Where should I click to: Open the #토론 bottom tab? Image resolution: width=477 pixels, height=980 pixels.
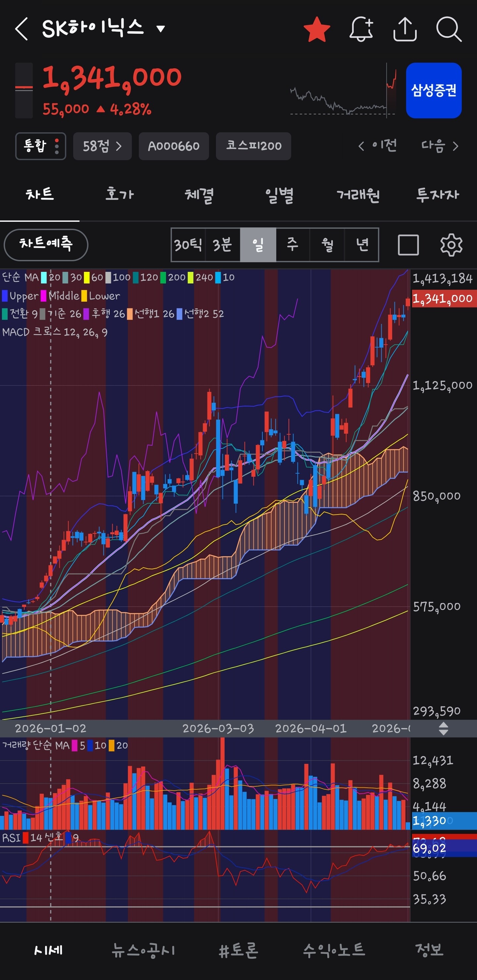click(238, 950)
